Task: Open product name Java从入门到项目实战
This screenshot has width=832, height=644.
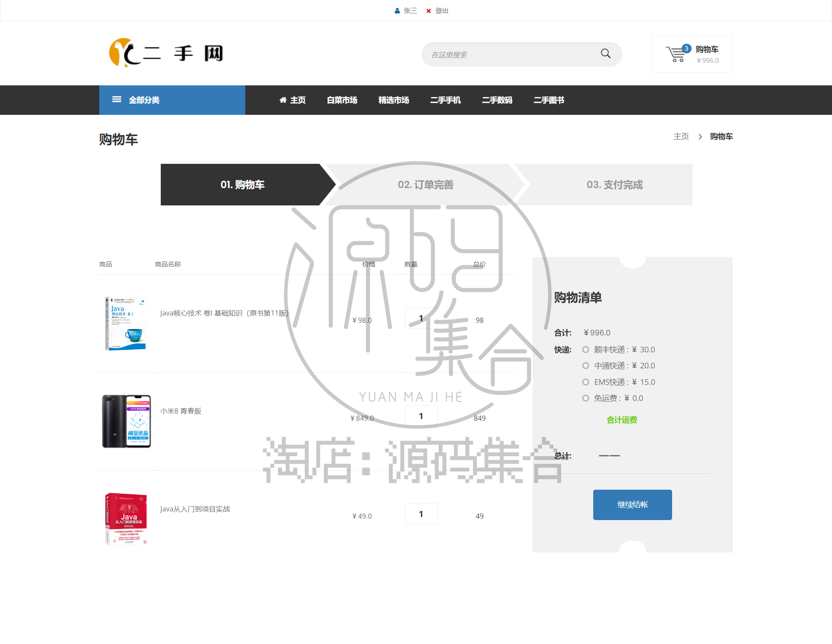Action: click(x=195, y=509)
